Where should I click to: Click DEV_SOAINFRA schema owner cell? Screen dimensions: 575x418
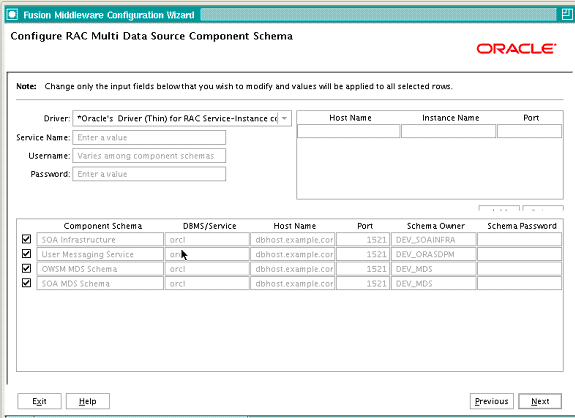433,239
